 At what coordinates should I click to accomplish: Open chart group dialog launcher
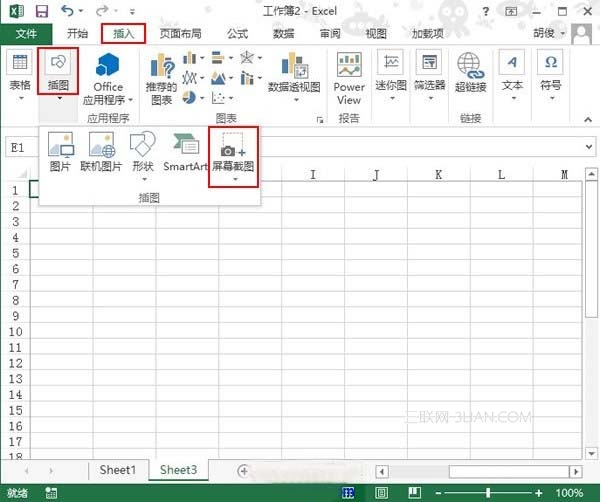[320, 120]
